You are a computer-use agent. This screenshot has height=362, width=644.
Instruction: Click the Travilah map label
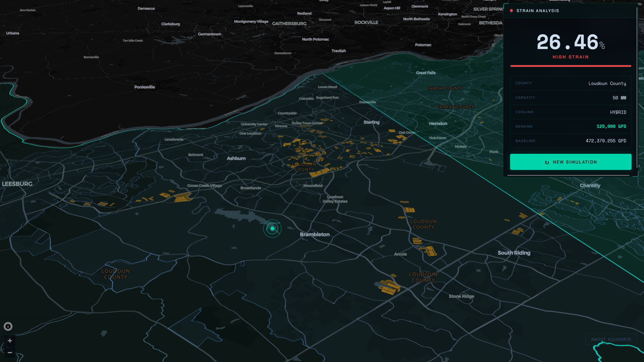339,51
